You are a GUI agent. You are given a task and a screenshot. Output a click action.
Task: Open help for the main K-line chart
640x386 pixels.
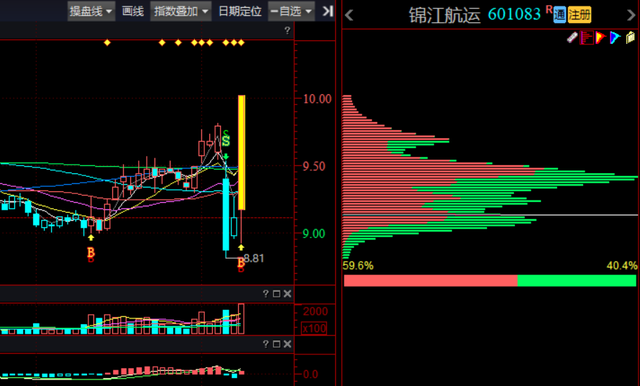click(287, 31)
